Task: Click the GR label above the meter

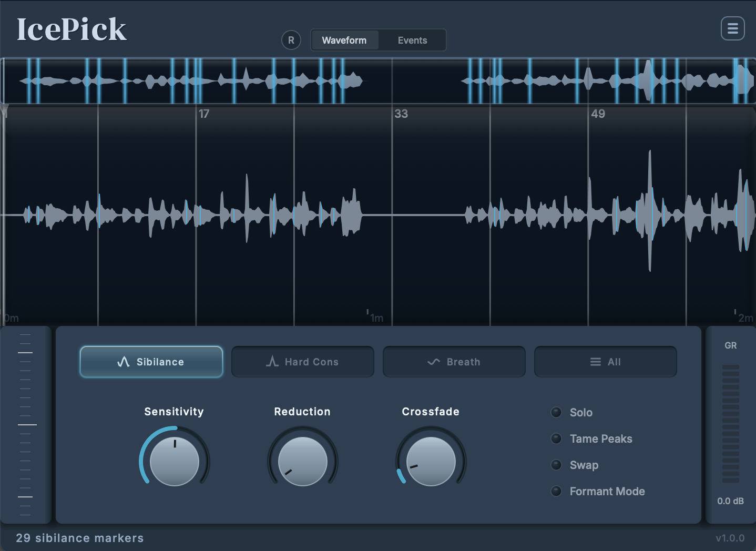Action: tap(731, 345)
